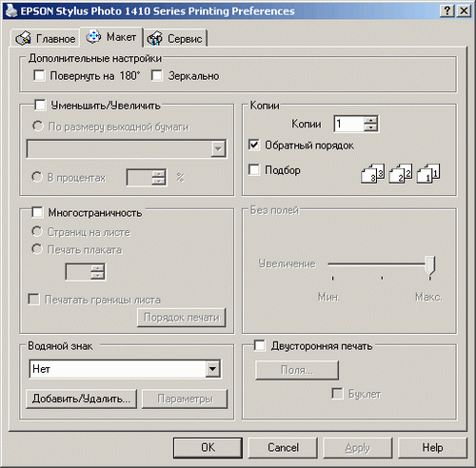Enable Повернуть на 180° checkbox

point(39,76)
